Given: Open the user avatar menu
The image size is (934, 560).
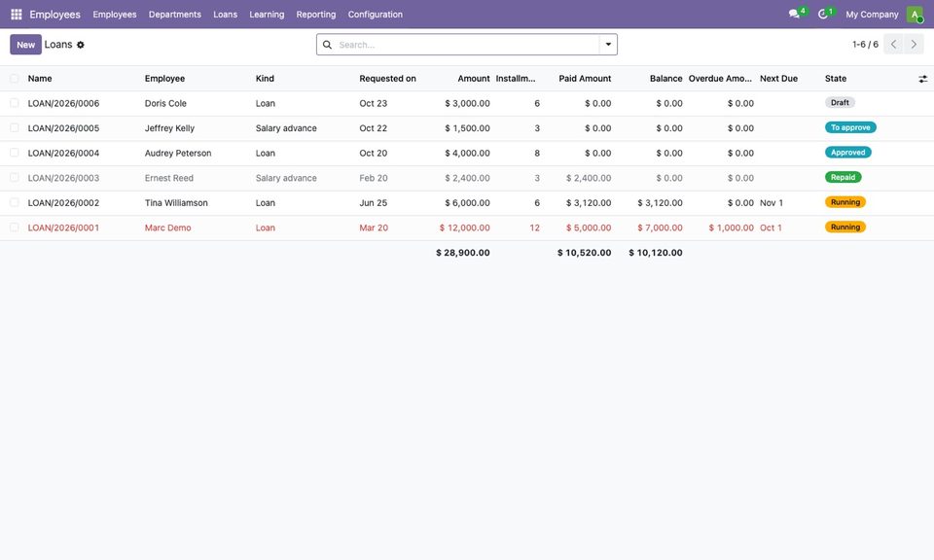Looking at the screenshot, I should [915, 15].
